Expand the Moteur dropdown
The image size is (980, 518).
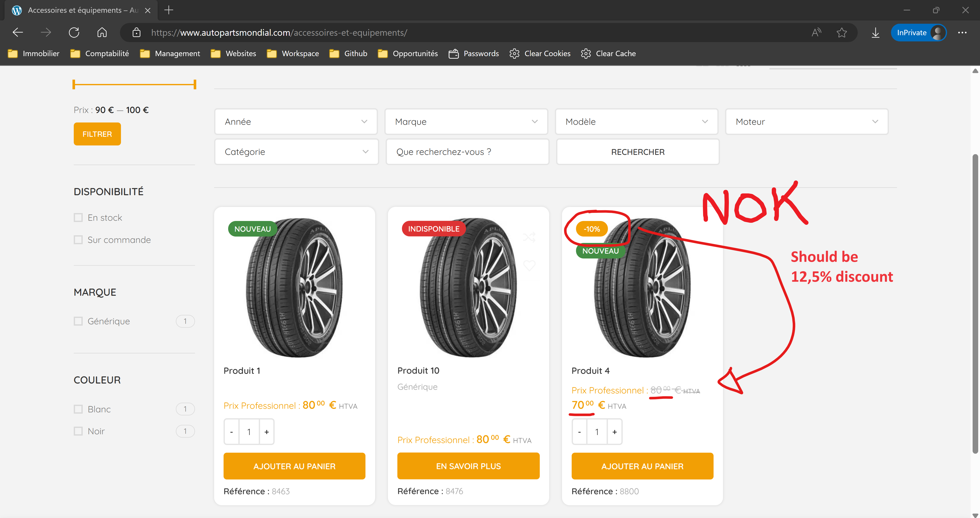coord(806,122)
